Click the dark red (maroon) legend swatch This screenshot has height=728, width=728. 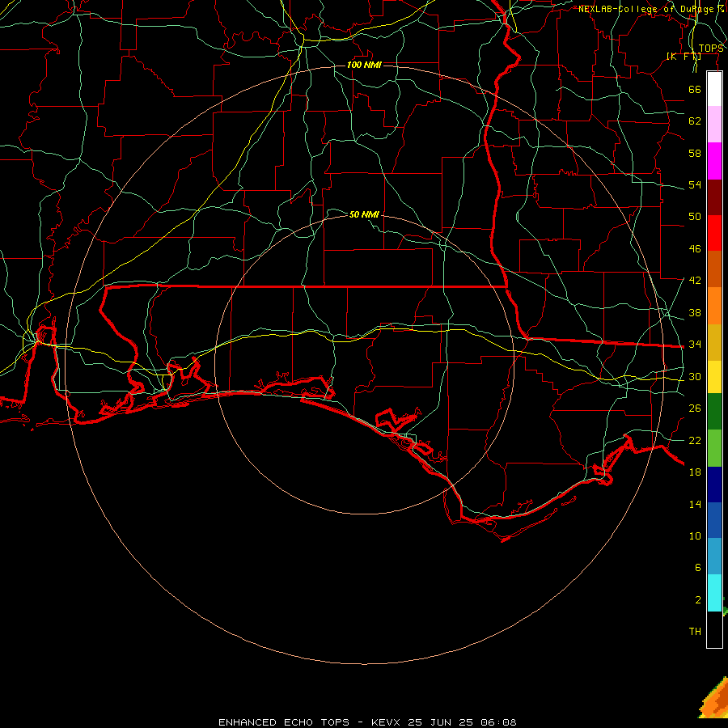click(714, 197)
